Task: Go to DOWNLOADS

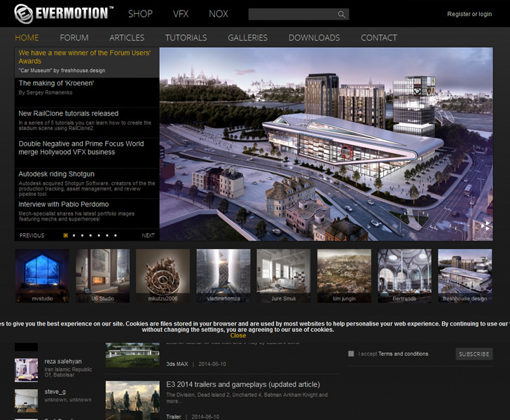Action: pos(314,38)
